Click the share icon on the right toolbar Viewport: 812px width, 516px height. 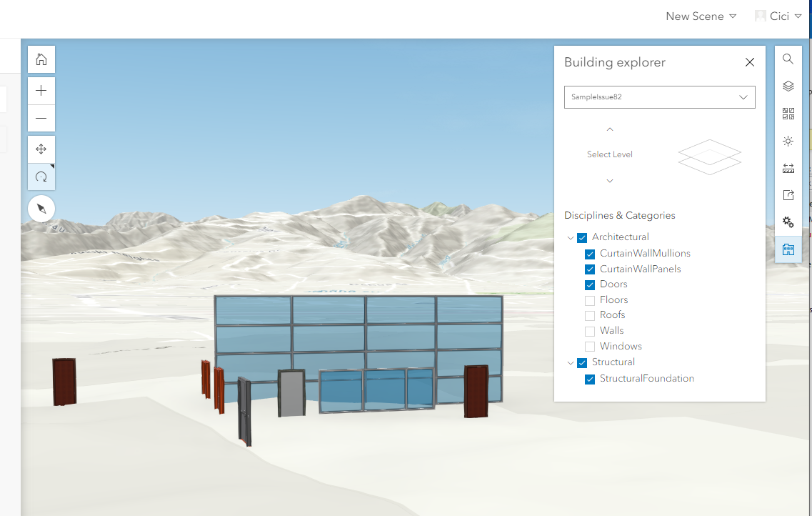(x=788, y=194)
